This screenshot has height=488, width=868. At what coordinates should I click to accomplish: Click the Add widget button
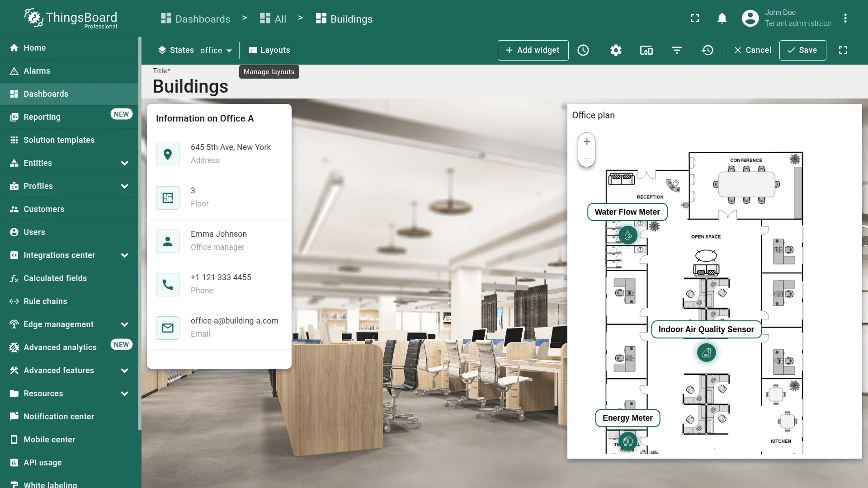pos(533,50)
